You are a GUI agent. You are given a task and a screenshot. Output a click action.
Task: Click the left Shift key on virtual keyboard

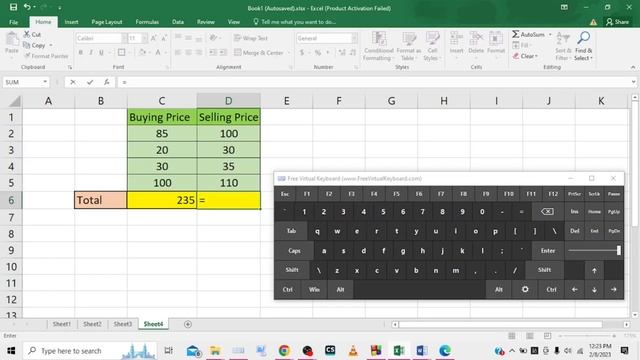[292, 270]
